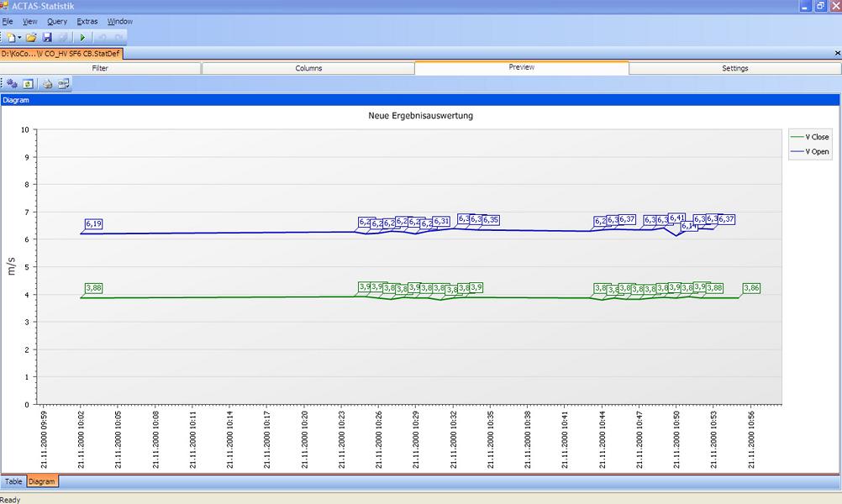
Task: Show the Table view tab
Action: tap(13, 481)
